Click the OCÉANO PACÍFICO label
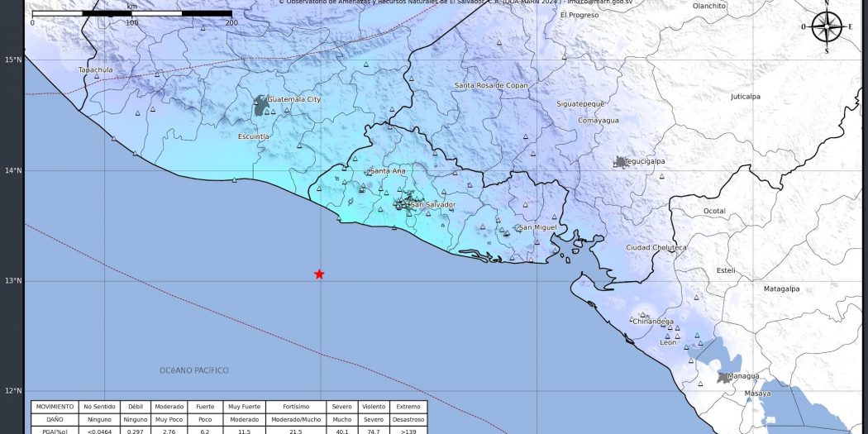868x434 pixels. tap(194, 370)
